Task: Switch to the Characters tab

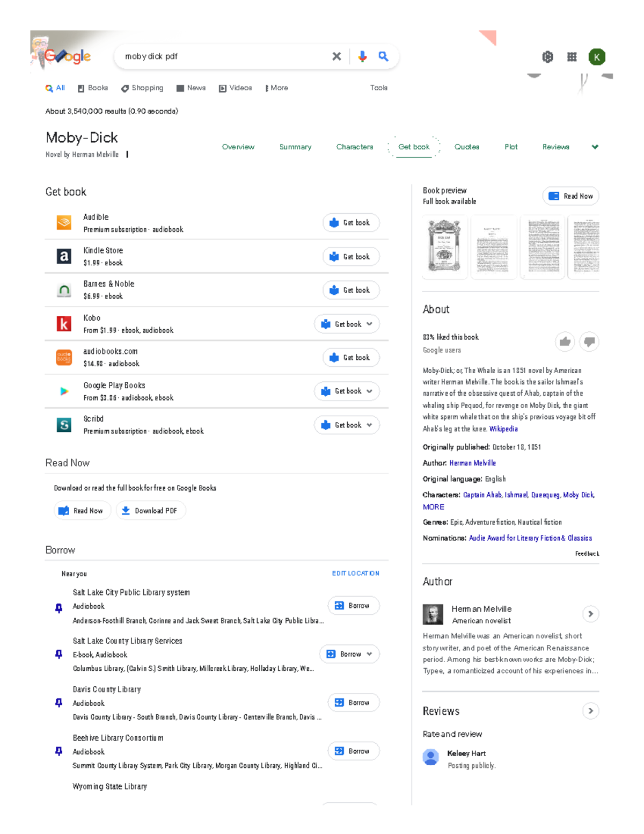Action: [354, 147]
